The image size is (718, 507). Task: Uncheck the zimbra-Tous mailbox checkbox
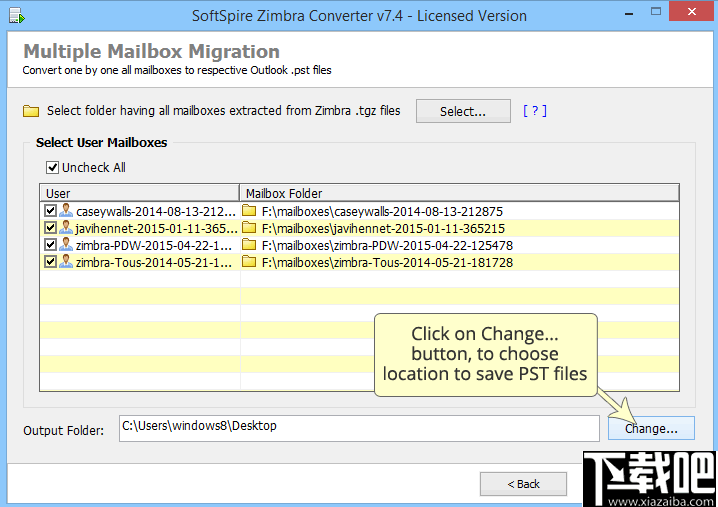[50, 262]
